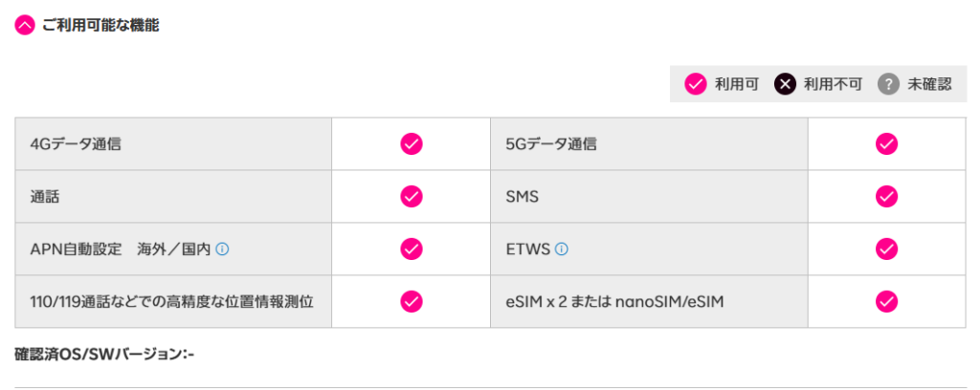This screenshot has width=980, height=390.
Task: Click the 110/119通話などでの高精度な位置情報測位 label
Action: [x=172, y=302]
